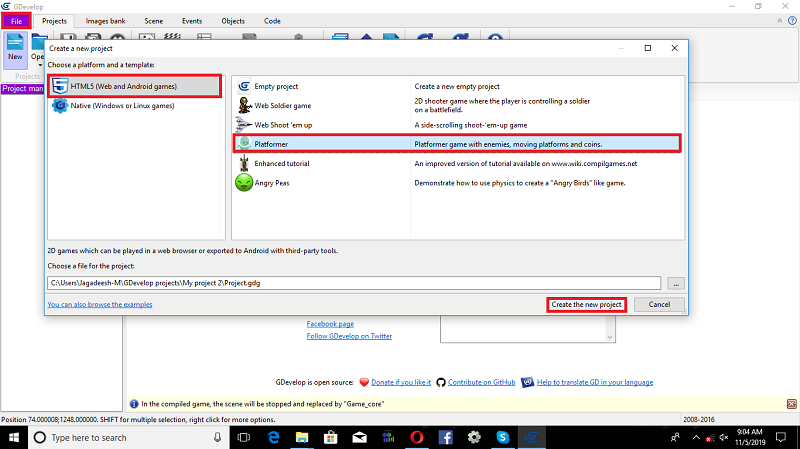Screen dimensions: 800x449
Task: Click the Contribute on GitHub link
Action: click(x=481, y=382)
